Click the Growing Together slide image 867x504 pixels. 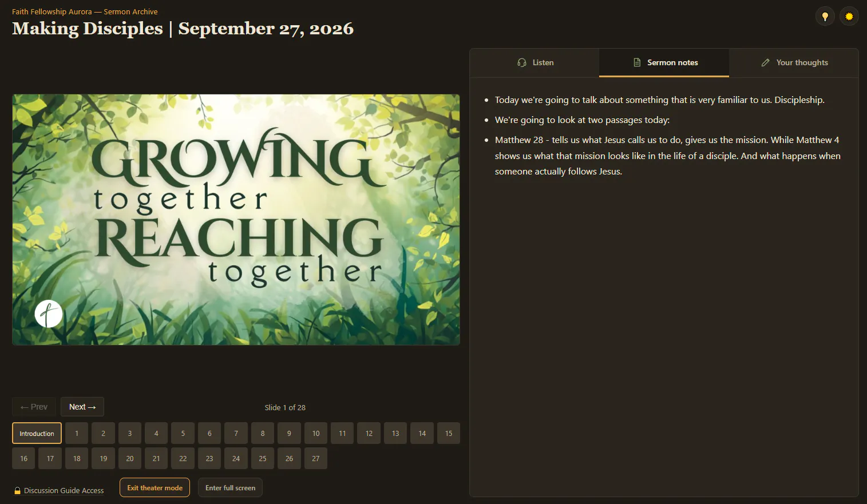pyautogui.click(x=236, y=220)
